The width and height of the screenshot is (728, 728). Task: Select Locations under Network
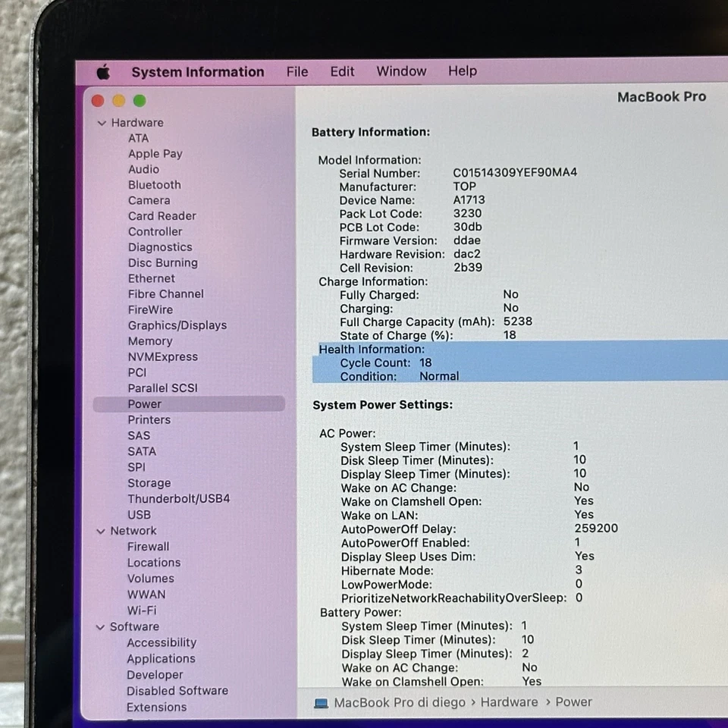[x=154, y=563]
